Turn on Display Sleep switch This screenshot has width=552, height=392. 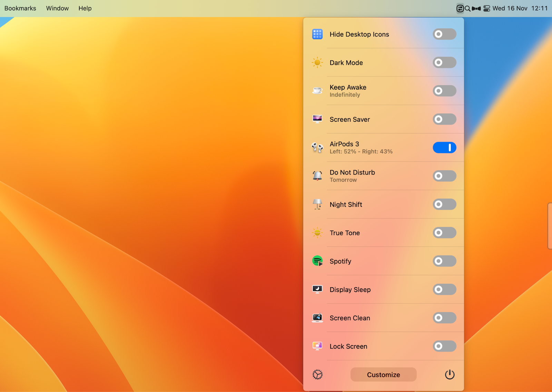coord(444,289)
